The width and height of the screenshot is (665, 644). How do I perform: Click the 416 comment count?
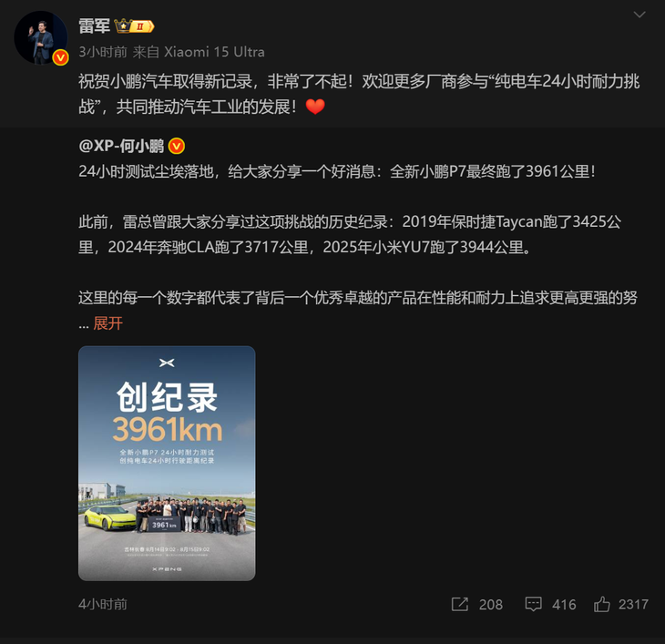coord(564,604)
